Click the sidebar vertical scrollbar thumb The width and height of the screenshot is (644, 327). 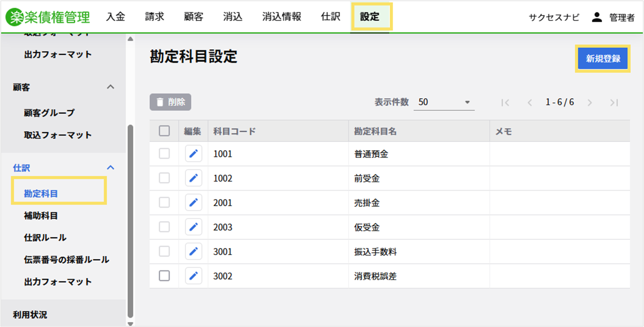pos(131,221)
